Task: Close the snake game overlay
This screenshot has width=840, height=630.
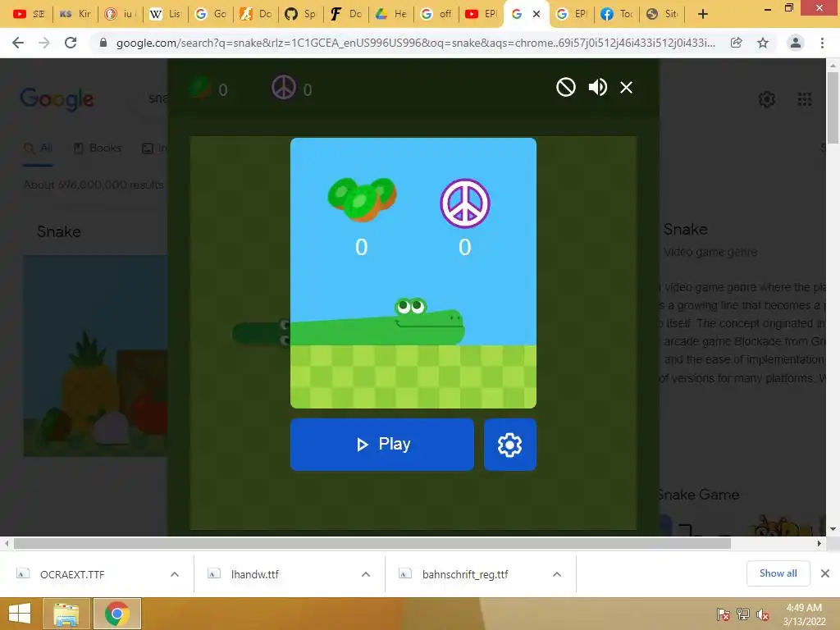Action: click(x=626, y=87)
